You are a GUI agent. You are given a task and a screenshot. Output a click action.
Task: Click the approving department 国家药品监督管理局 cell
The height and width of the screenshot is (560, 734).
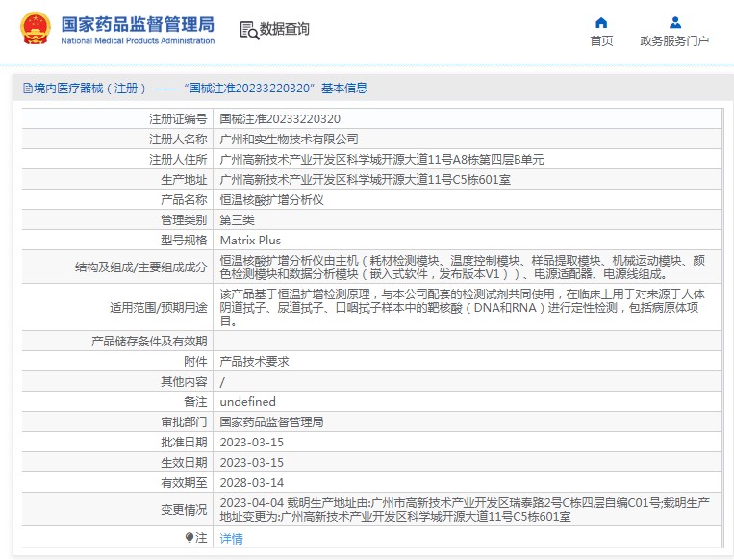271,422
